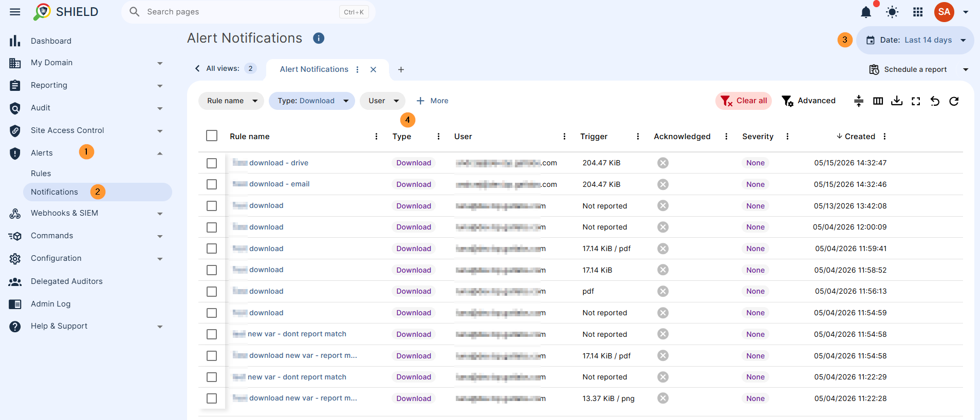Viewport: 980px width, 420px height.
Task: Open Created column menu dots
Action: (884, 137)
